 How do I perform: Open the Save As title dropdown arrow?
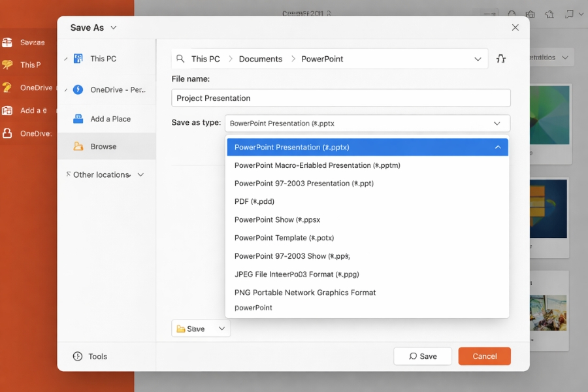point(114,27)
